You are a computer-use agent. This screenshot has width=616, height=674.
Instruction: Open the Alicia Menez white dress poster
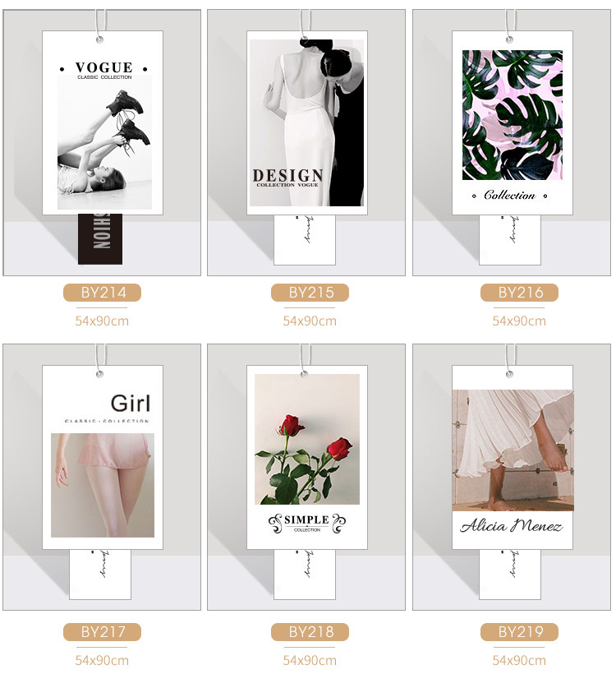click(x=513, y=457)
